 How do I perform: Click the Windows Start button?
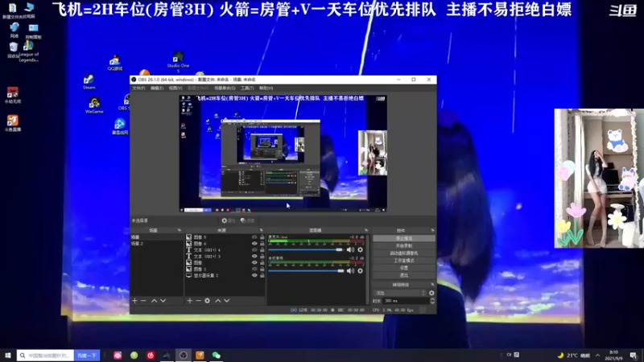point(8,355)
